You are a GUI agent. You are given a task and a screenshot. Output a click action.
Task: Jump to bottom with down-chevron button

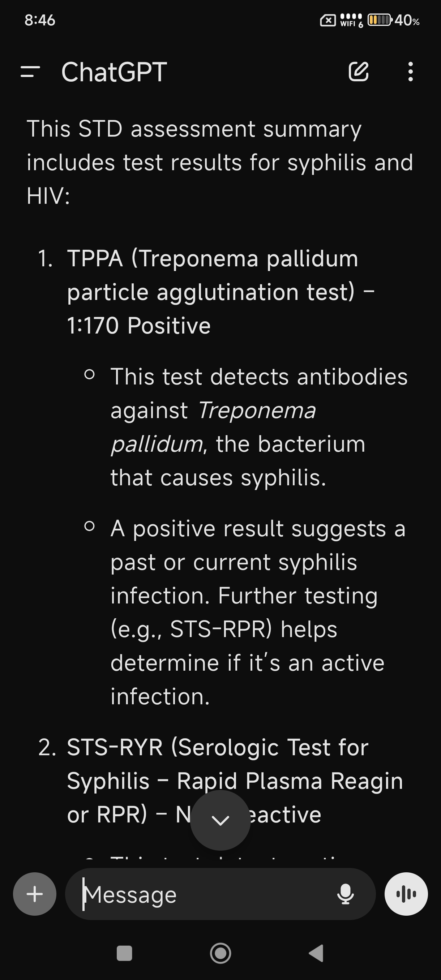click(220, 820)
